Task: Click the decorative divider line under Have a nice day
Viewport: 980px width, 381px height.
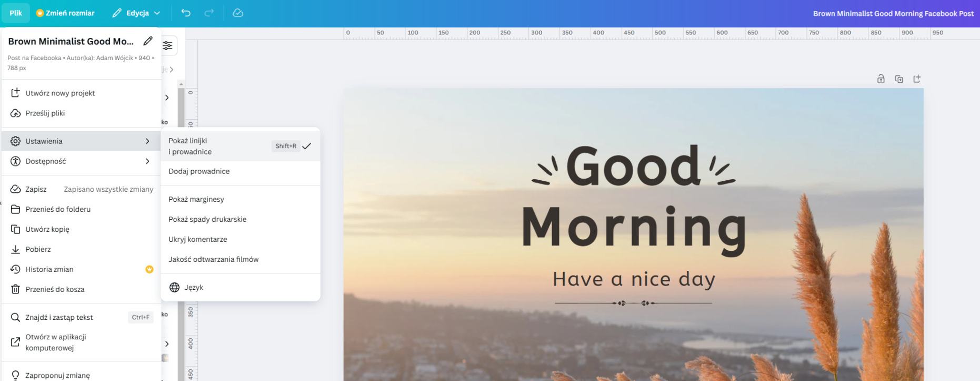Action: (x=633, y=303)
